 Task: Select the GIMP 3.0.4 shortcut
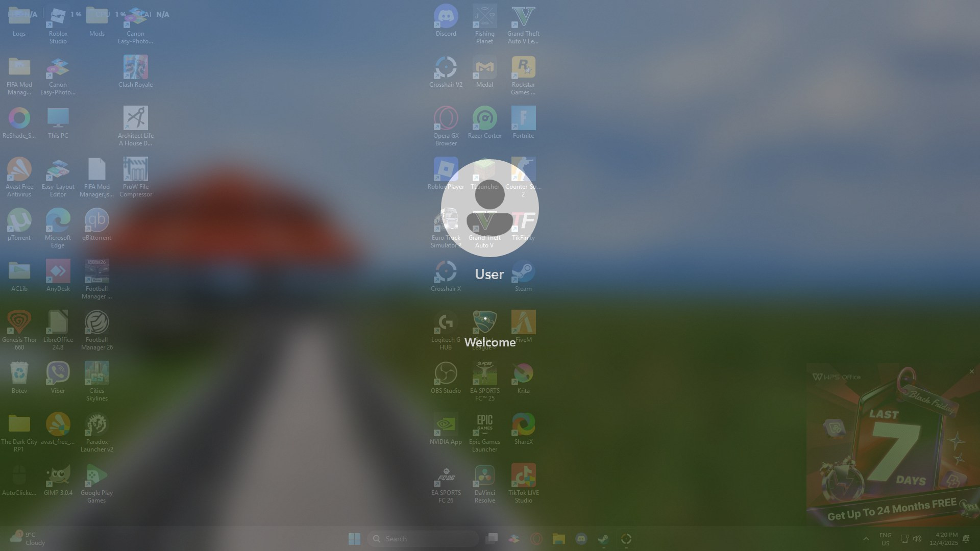pos(58,476)
